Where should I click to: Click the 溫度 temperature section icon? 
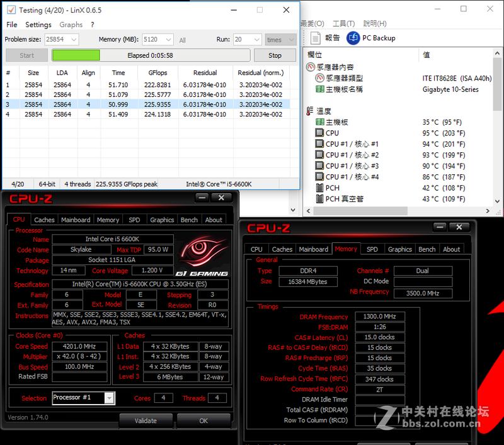[311, 111]
